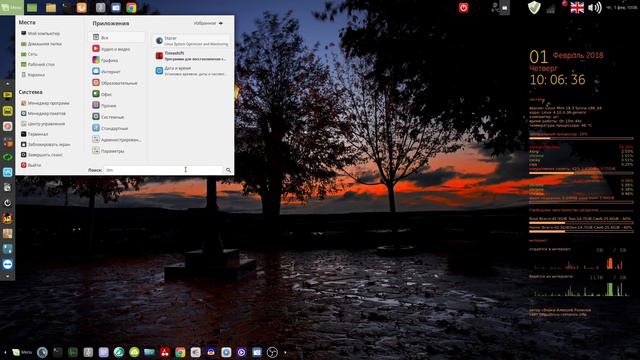Launch the terminal from top panel

point(66,7)
